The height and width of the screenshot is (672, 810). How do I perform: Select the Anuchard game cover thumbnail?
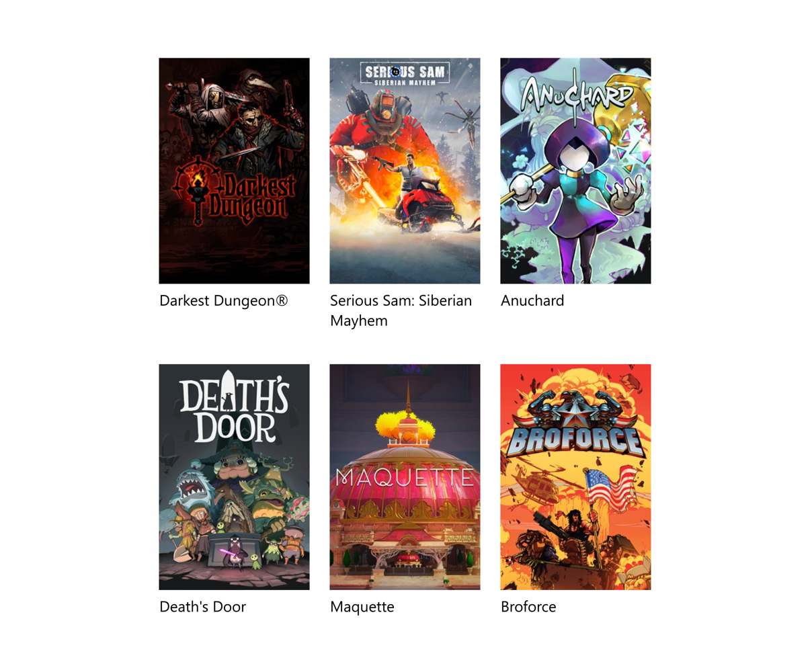click(x=575, y=171)
